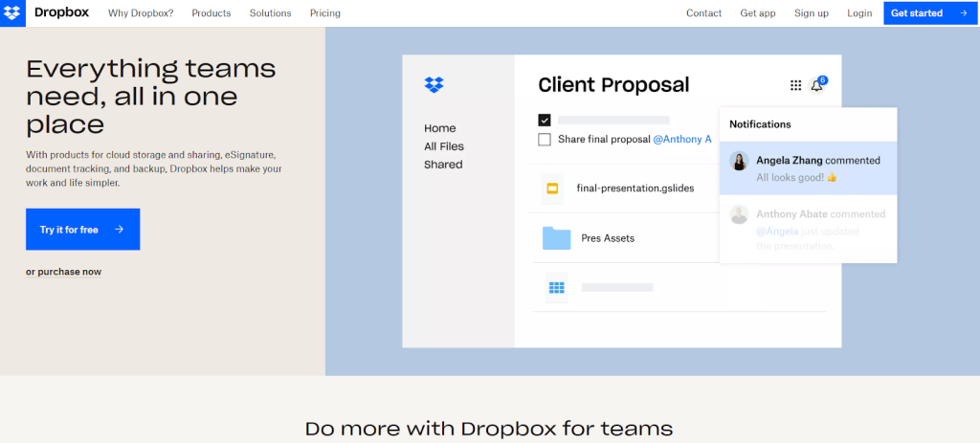Click the Get app link
This screenshot has width=980, height=443.
pyautogui.click(x=758, y=13)
